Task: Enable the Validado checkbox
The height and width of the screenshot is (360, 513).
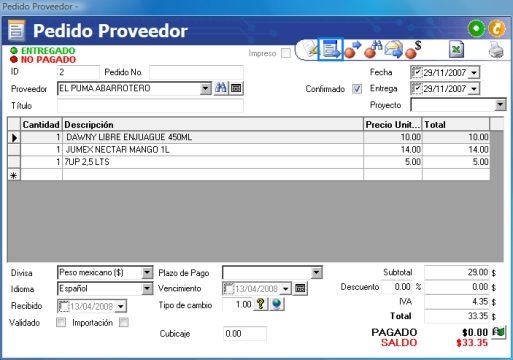Action: point(61,322)
